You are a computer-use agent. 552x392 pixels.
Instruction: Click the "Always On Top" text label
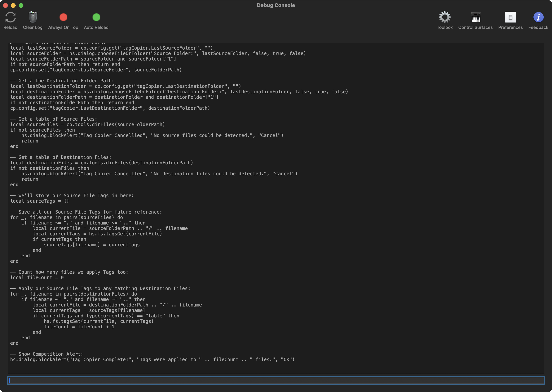(x=63, y=27)
